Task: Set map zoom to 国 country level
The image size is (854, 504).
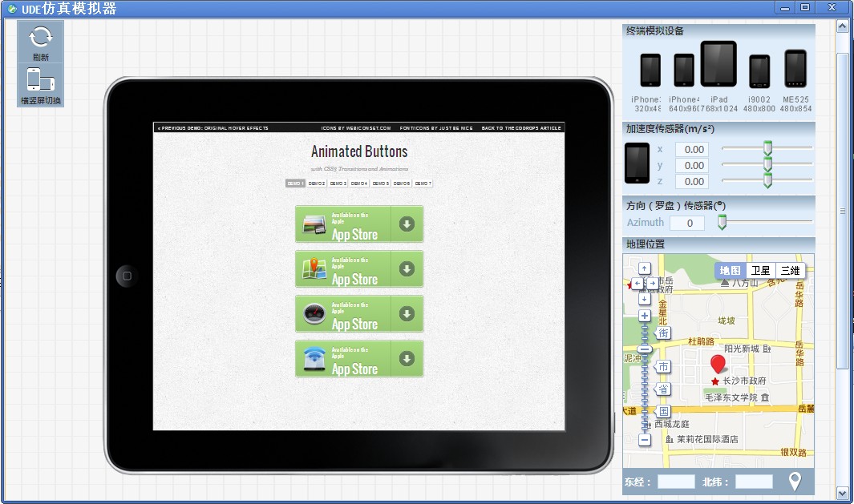Action: pyautogui.click(x=663, y=411)
